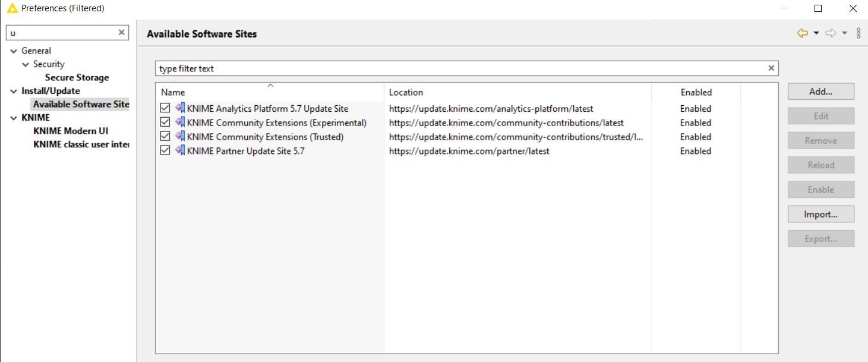Toggle KNIME Community Extensions (Experimental) checkbox
Screen dimensions: 868x362
click(165, 123)
